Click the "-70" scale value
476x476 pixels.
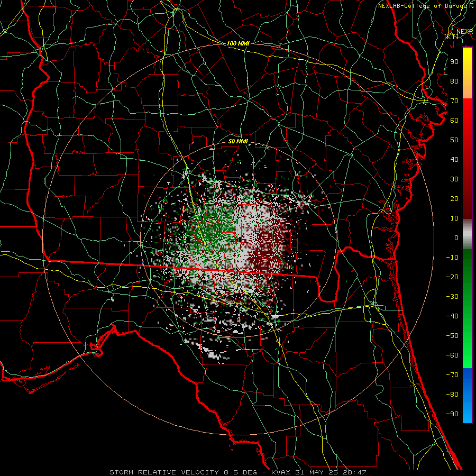pyautogui.click(x=452, y=375)
